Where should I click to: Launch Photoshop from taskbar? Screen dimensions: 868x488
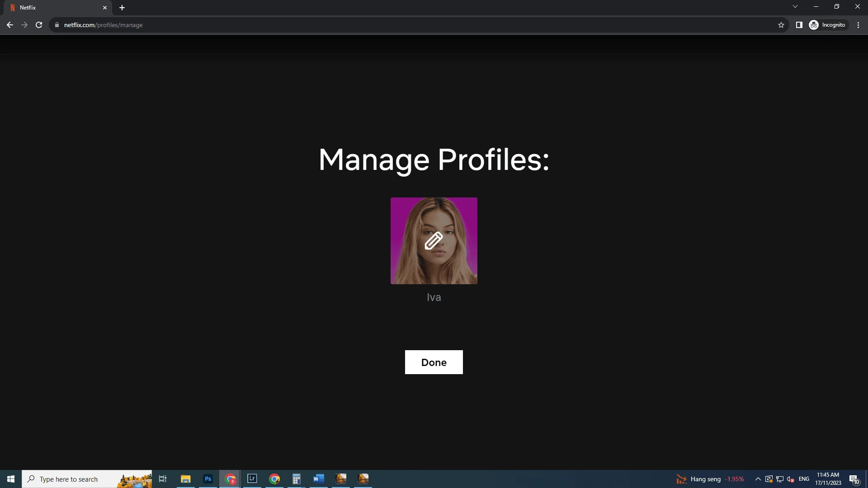208,479
